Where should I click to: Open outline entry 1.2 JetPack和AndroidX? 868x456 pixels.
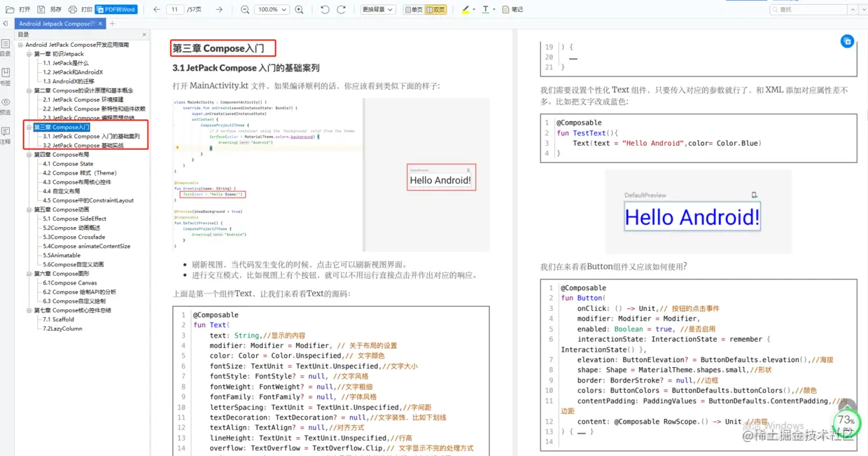[x=73, y=72]
